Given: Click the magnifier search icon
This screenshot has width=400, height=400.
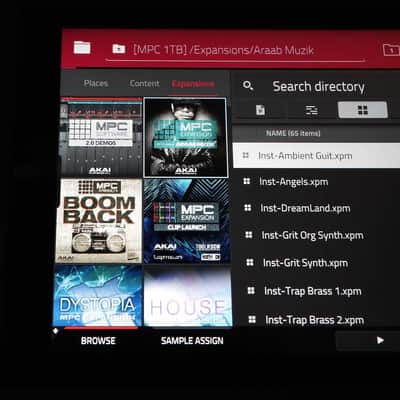Looking at the screenshot, I should tap(248, 86).
